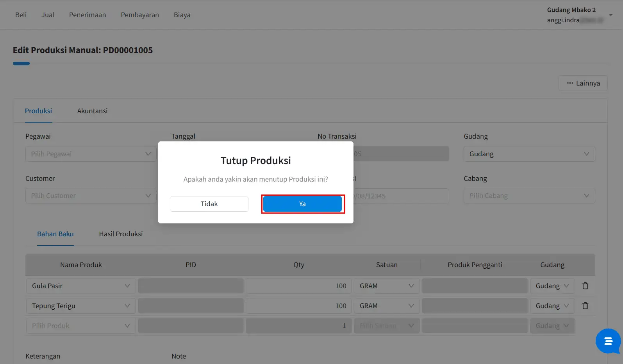This screenshot has width=623, height=364.
Task: Switch to the Akuntansi tab
Action: (x=92, y=111)
